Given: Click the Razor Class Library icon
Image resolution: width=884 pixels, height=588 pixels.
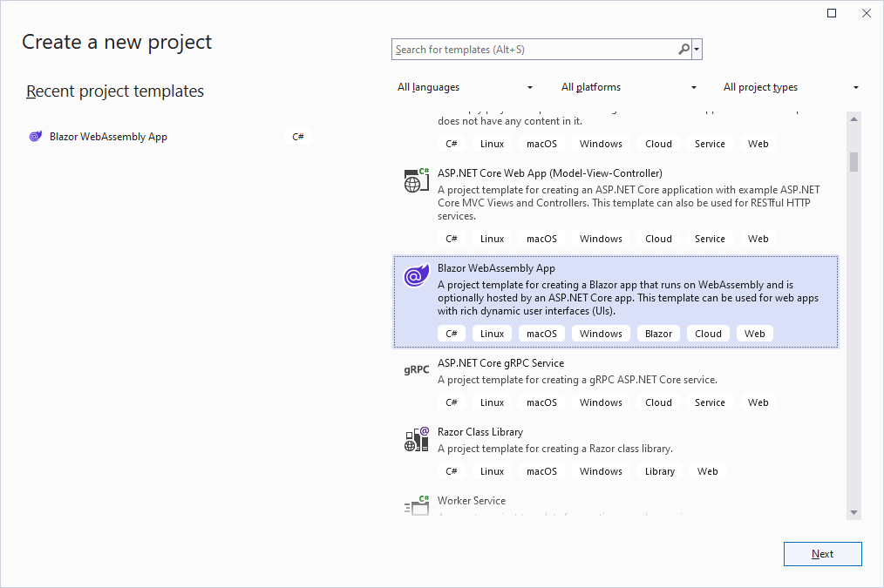Looking at the screenshot, I should tap(416, 439).
